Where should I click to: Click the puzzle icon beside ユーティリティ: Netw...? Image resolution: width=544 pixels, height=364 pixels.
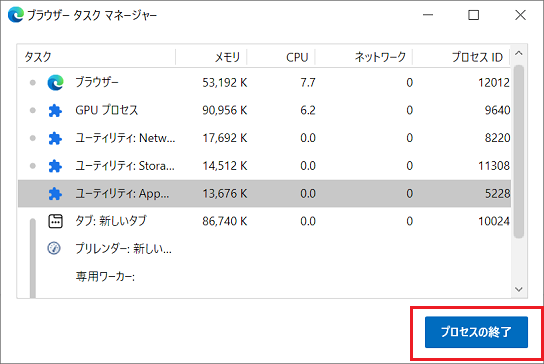click(55, 138)
